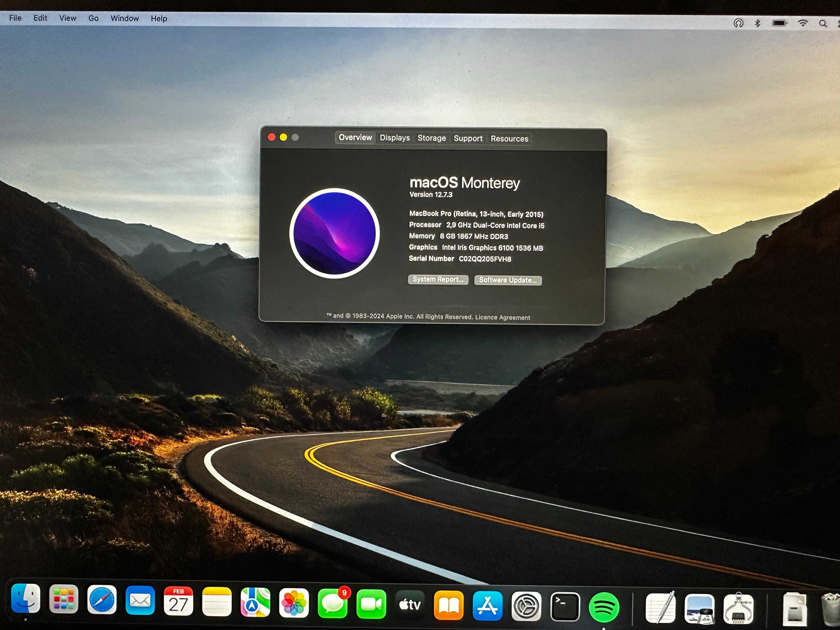Open the File menu
Image resolution: width=840 pixels, height=630 pixels.
coord(15,18)
